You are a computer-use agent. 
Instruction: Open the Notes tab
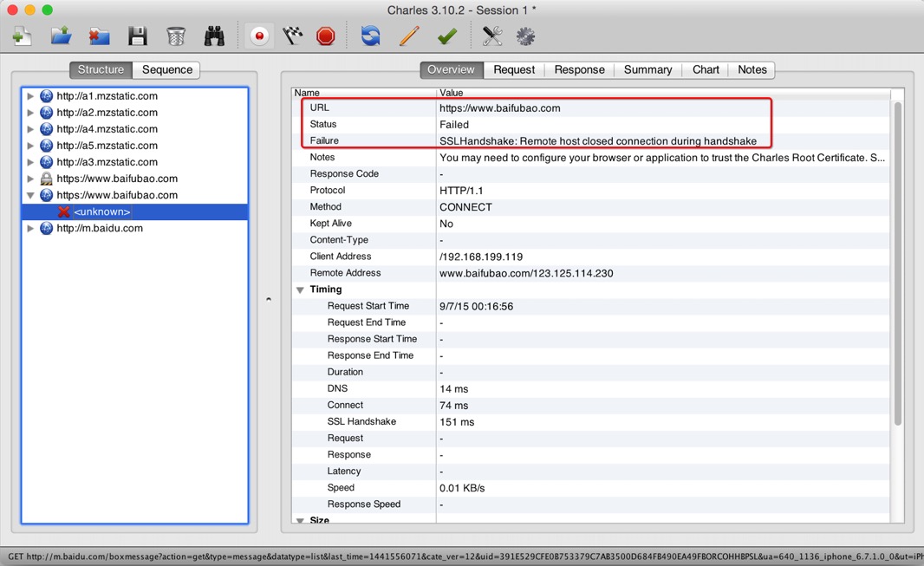tap(752, 69)
